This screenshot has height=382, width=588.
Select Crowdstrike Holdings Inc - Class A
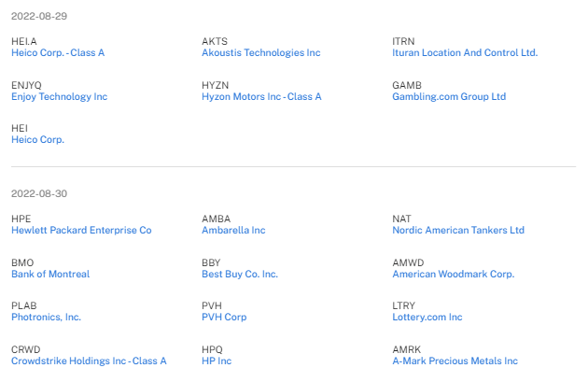click(x=89, y=361)
